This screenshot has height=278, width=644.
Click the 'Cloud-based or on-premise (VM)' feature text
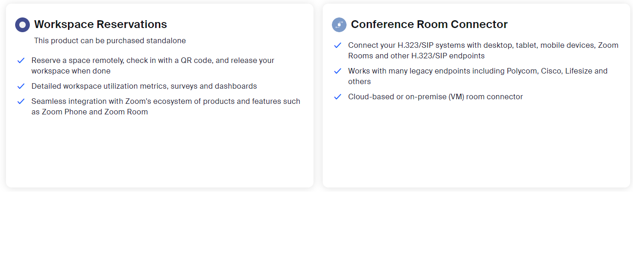pyautogui.click(x=436, y=97)
